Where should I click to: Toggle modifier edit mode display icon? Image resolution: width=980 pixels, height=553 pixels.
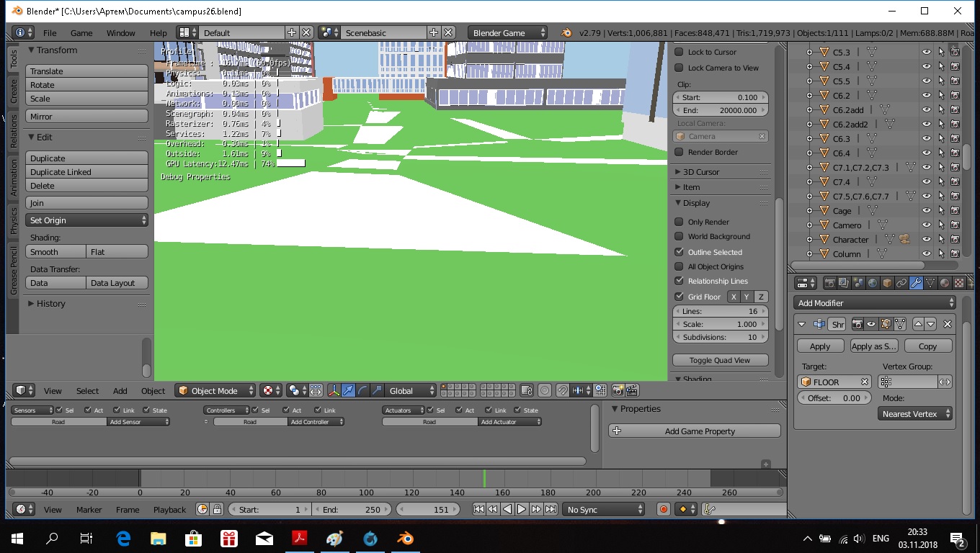click(x=886, y=324)
